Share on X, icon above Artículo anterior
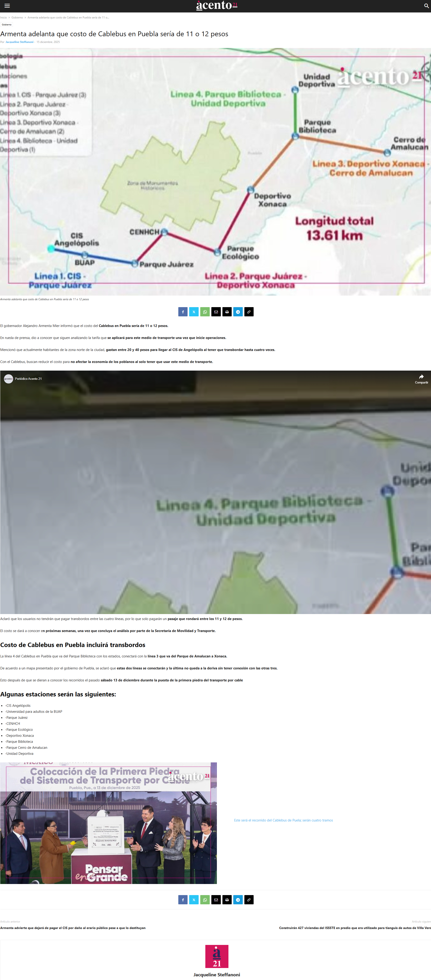This screenshot has width=431, height=980. [194, 900]
